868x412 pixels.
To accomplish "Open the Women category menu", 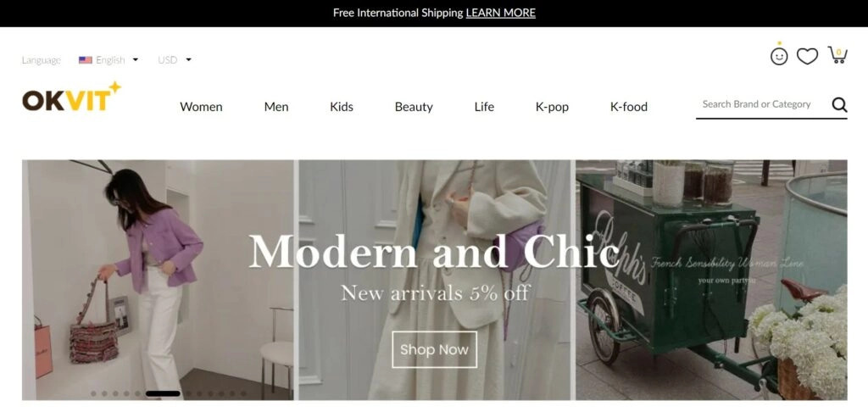I will pyautogui.click(x=201, y=107).
